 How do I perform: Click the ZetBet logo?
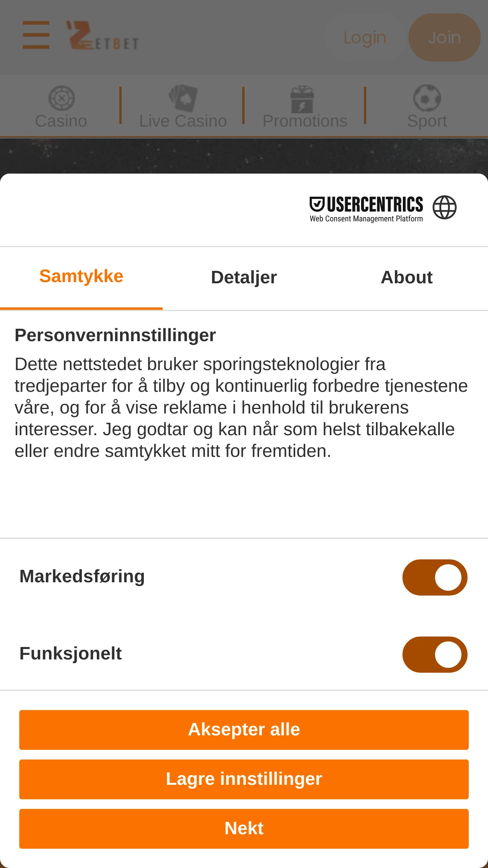[x=103, y=36]
